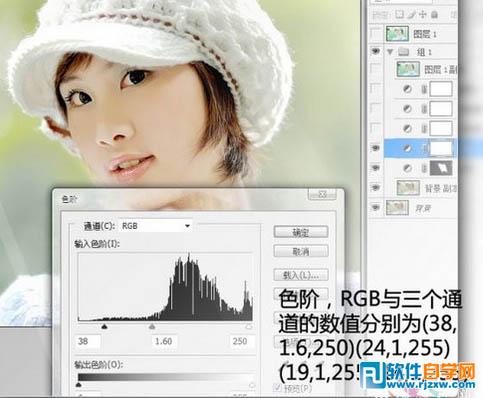The width and height of the screenshot is (483, 398).
Task: Open the 通道 RGB channel dropdown
Action: click(x=155, y=226)
